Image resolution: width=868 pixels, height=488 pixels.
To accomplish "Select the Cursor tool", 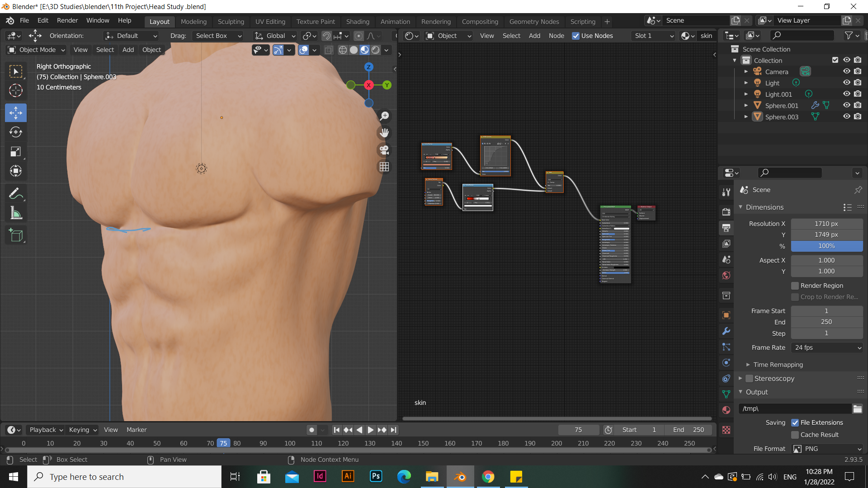I will (x=16, y=91).
